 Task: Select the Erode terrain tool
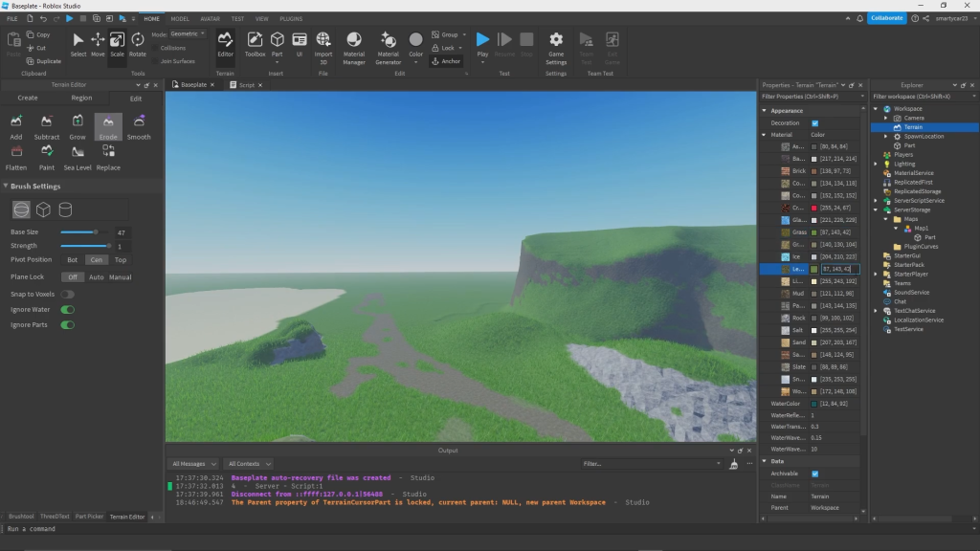108,127
